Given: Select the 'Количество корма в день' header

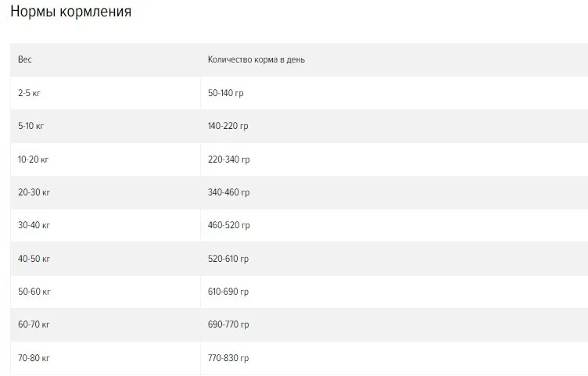Looking at the screenshot, I should tap(256, 59).
